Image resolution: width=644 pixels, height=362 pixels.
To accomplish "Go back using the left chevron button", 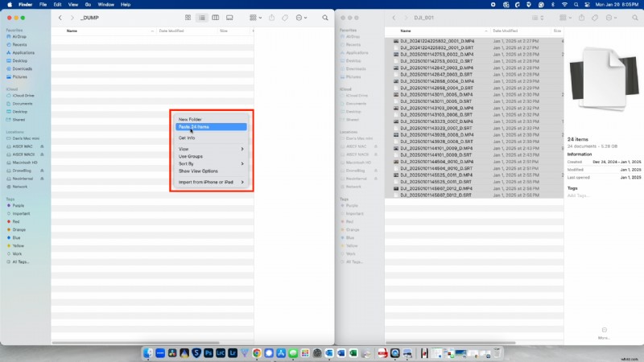I will (60, 17).
